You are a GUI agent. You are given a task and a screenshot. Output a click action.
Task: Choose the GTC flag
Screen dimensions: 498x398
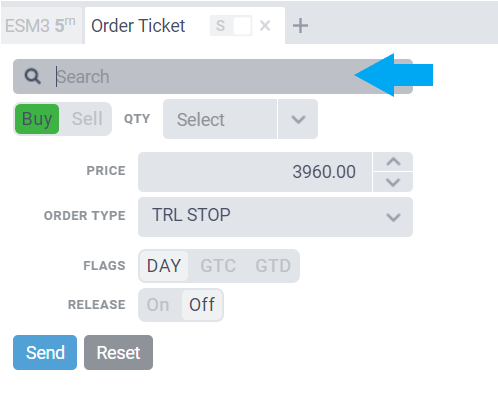click(218, 266)
